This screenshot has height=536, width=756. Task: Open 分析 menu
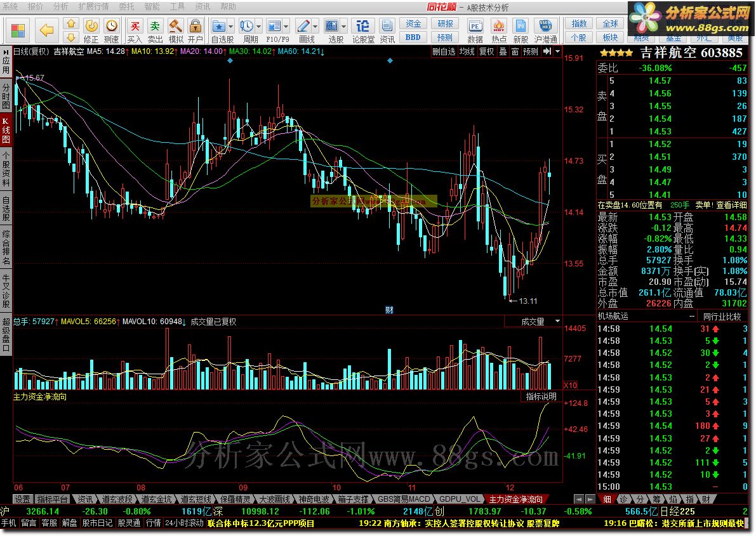coord(60,6)
